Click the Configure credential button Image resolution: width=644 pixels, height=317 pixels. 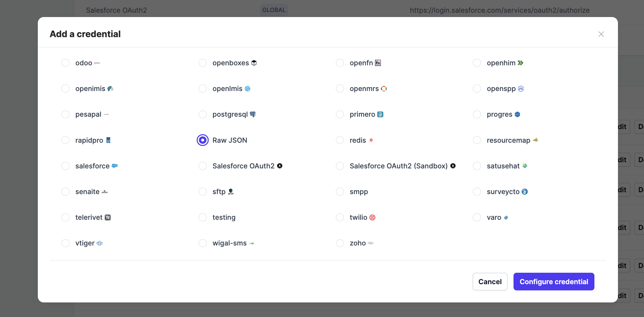pyautogui.click(x=554, y=281)
